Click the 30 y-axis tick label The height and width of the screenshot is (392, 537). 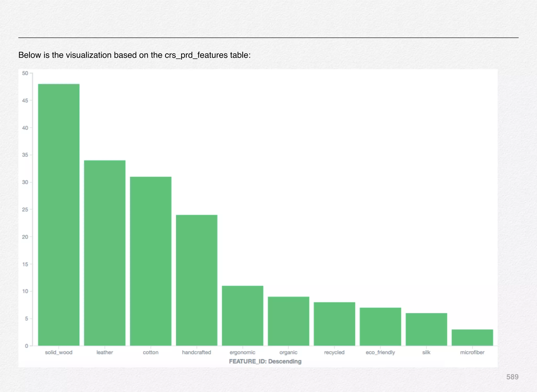25,182
